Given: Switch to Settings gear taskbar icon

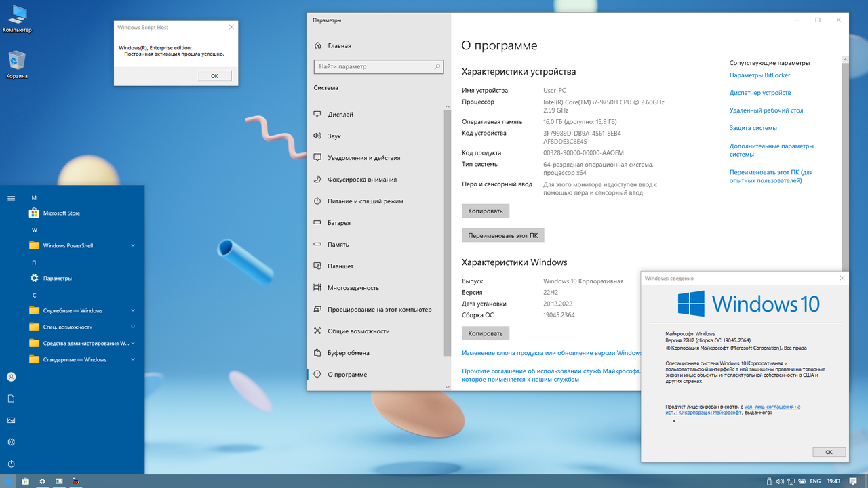Looking at the screenshot, I should point(42,481).
